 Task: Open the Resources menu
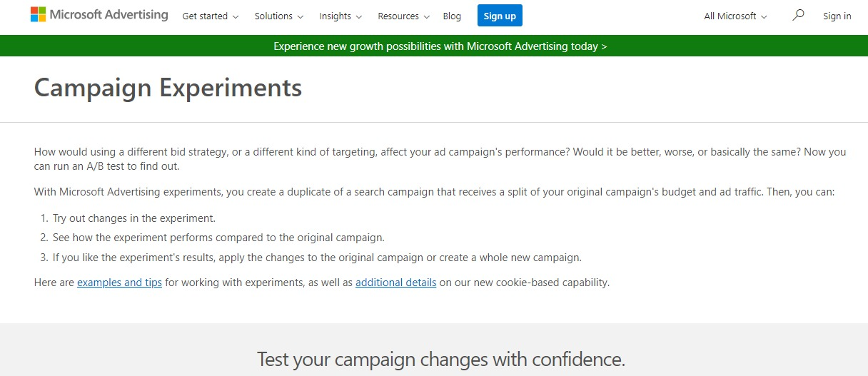398,16
